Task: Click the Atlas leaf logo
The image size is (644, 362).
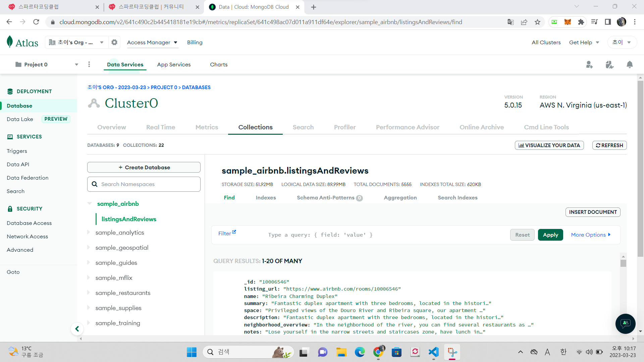Action: [10, 42]
